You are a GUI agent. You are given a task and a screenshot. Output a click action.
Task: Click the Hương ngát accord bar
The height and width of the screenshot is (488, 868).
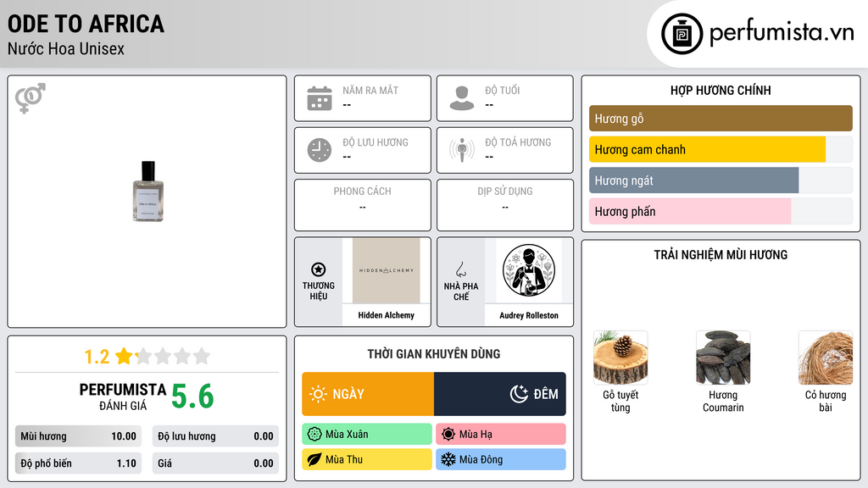pos(721,180)
